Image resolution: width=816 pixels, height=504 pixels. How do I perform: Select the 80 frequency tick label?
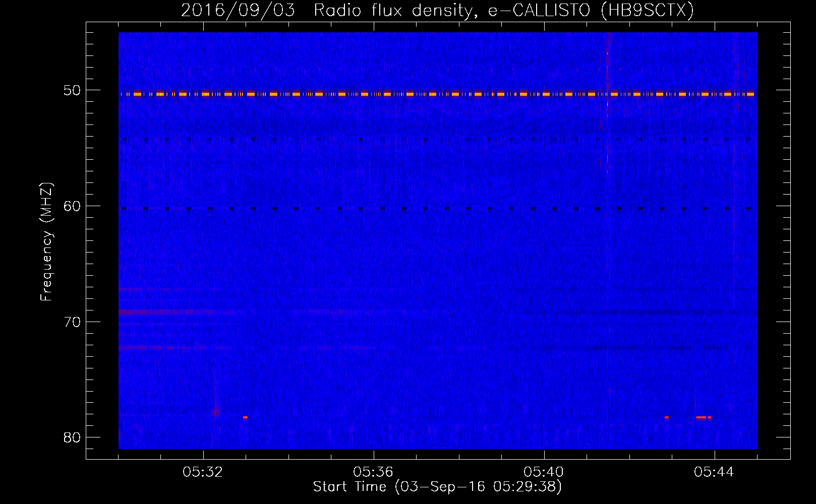pyautogui.click(x=72, y=437)
